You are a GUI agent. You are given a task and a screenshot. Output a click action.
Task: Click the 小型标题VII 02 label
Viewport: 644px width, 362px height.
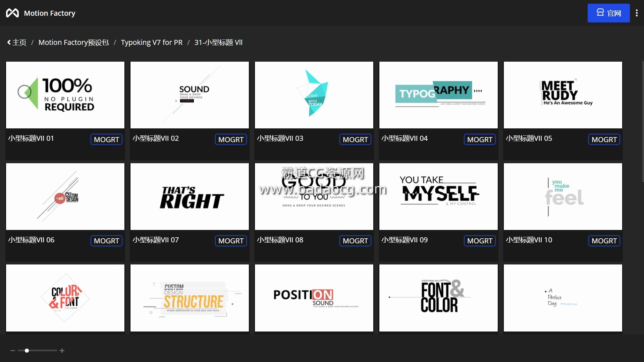coord(156,138)
